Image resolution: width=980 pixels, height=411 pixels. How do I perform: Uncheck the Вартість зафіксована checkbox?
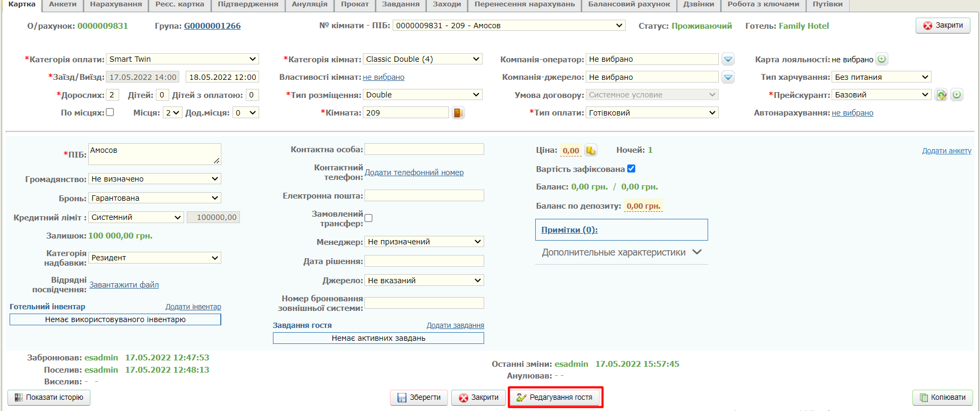pos(632,169)
